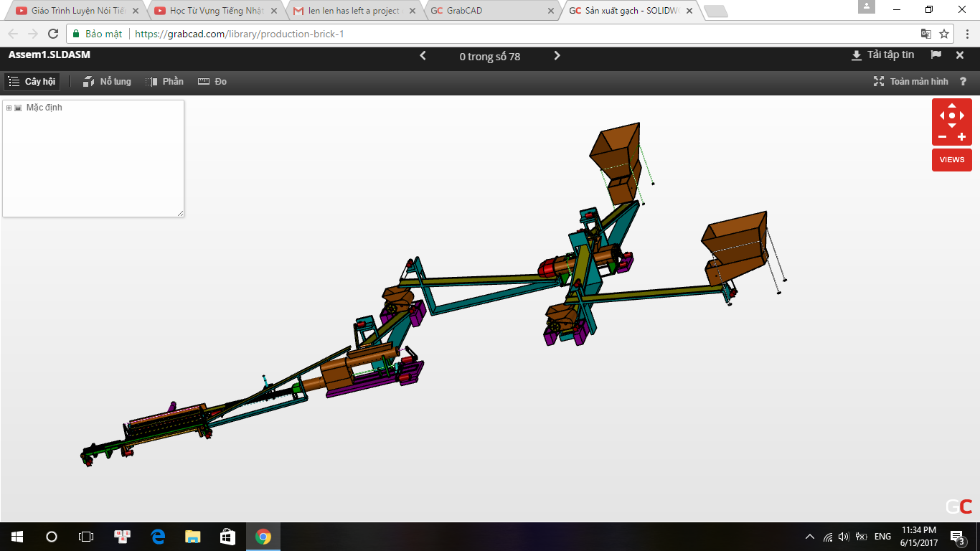The width and height of the screenshot is (980, 551).
Task: Click the battery status tray icon
Action: tap(860, 537)
